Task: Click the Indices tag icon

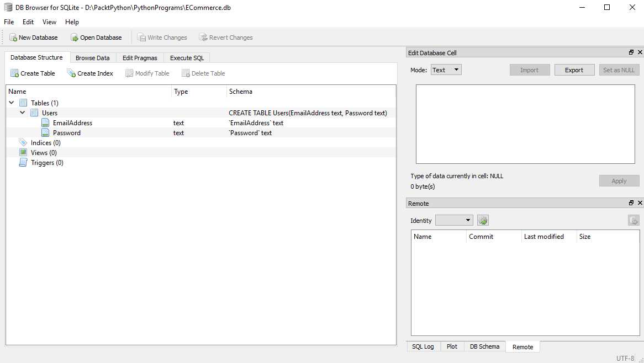Action: [x=23, y=142]
